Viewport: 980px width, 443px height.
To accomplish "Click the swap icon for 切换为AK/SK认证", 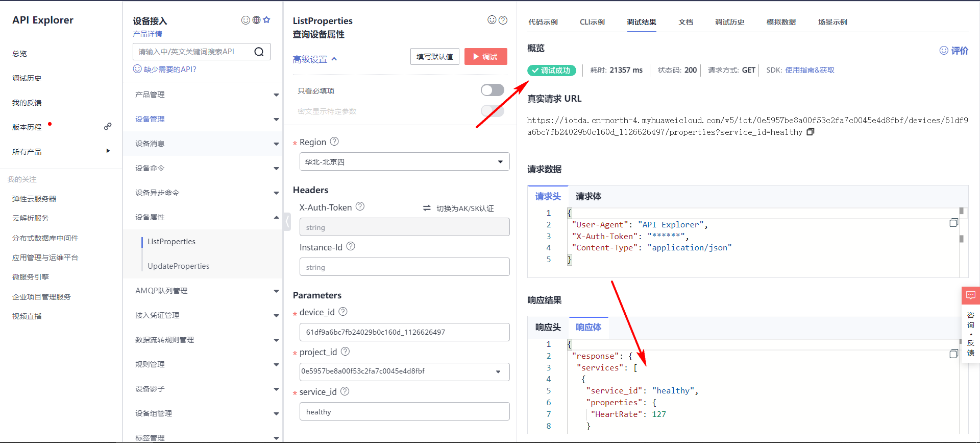I will (x=427, y=208).
